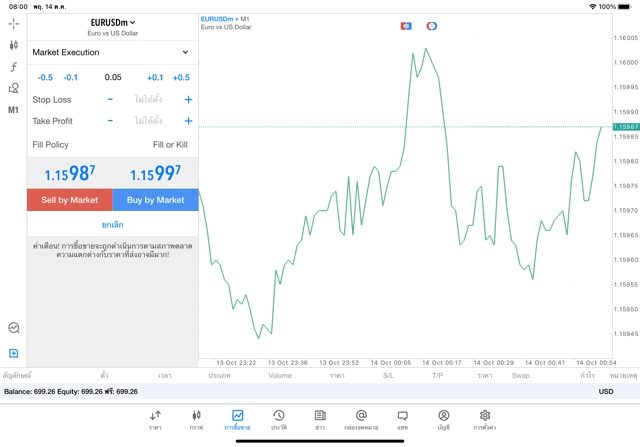Open the การตั้งค่า settings tab
640x447 pixels.
[x=485, y=420]
